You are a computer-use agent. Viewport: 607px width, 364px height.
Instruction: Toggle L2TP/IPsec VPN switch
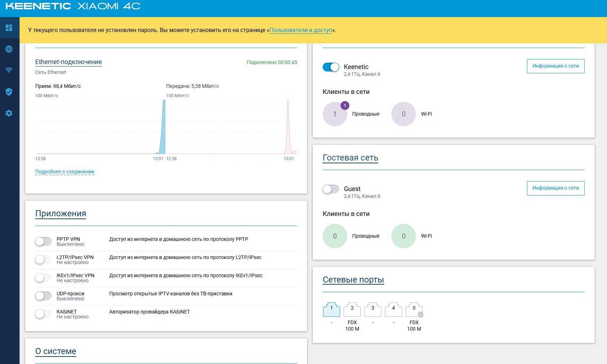tap(43, 260)
